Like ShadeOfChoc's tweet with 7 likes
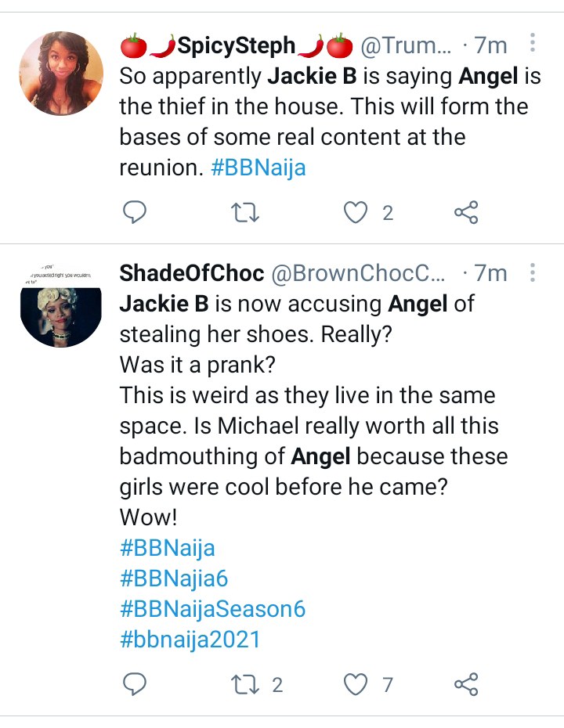 point(356,685)
